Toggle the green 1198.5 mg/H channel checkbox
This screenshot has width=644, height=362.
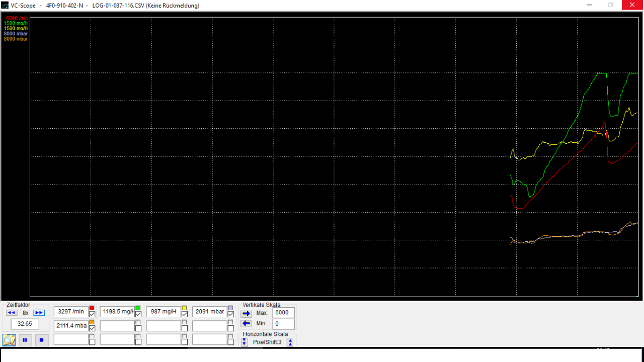click(x=138, y=314)
